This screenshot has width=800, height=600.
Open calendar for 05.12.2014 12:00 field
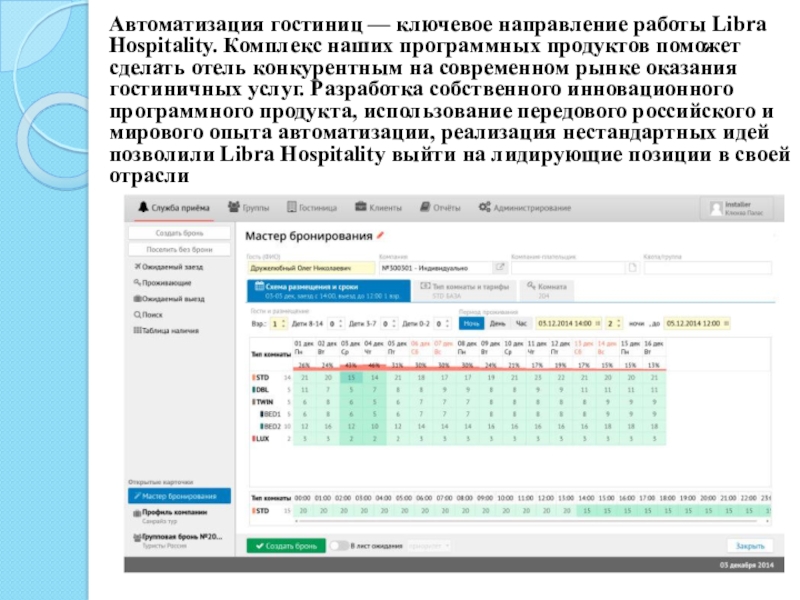[726, 323]
